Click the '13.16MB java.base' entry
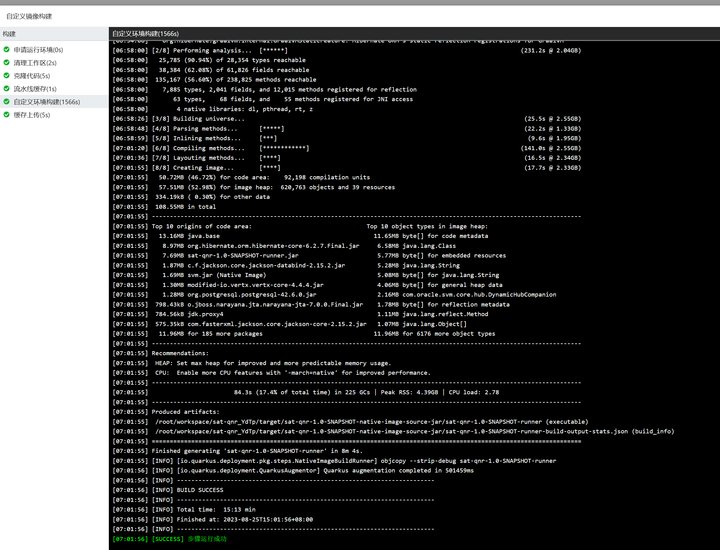The image size is (720, 550). [x=189, y=236]
